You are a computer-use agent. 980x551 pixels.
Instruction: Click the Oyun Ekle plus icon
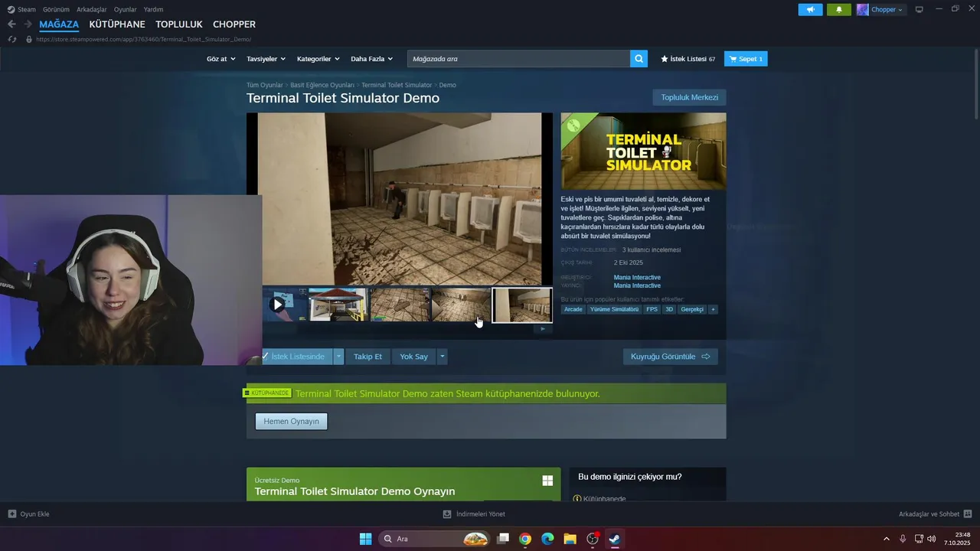pos(12,514)
